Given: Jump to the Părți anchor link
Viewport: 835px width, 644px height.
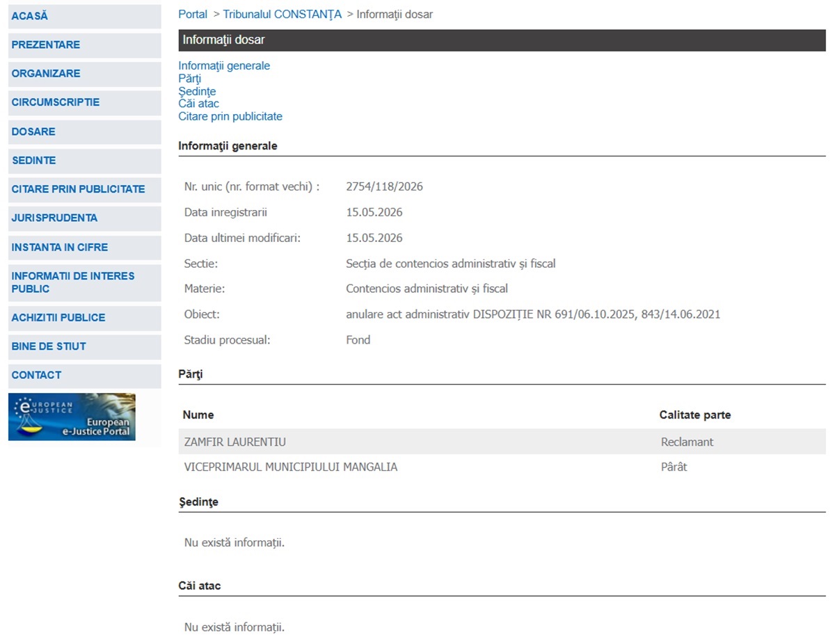Looking at the screenshot, I should pyautogui.click(x=189, y=79).
